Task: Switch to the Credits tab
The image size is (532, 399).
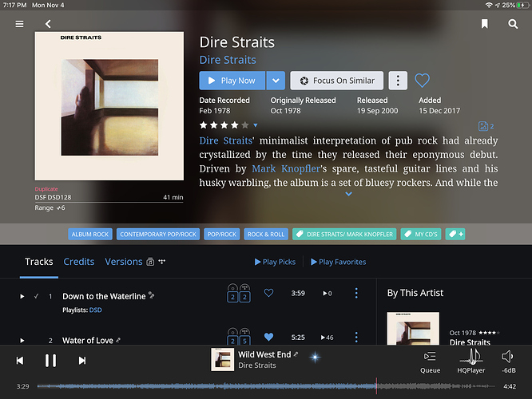Action: pyautogui.click(x=79, y=262)
